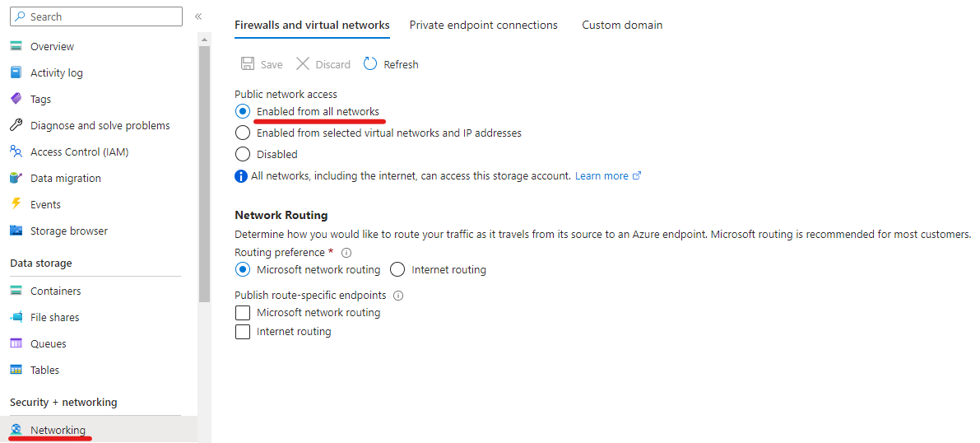Image resolution: width=980 pixels, height=443 pixels.
Task: Open Diagnose and solve problems wrench icon
Action: [16, 125]
